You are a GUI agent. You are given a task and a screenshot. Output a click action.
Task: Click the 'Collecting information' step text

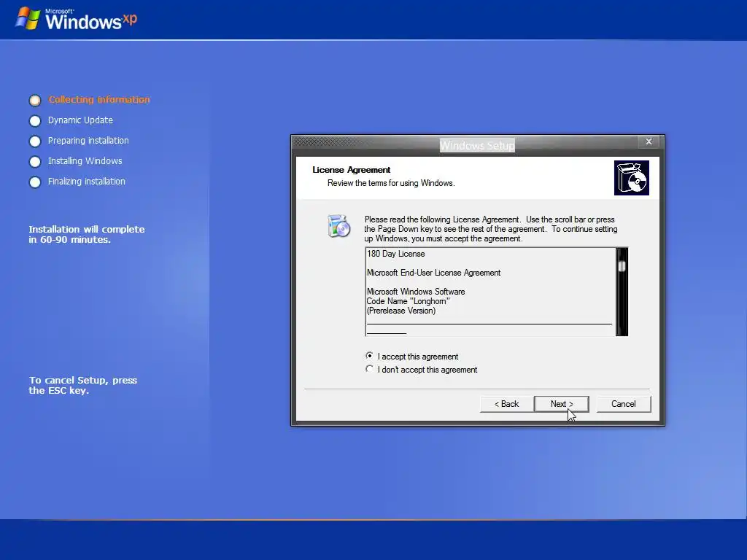pyautogui.click(x=99, y=99)
